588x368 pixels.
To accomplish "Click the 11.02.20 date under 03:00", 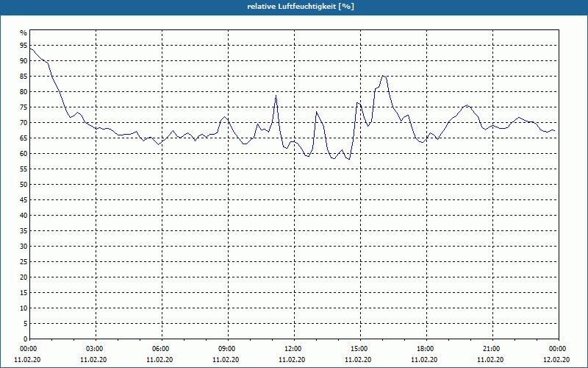I will pyautogui.click(x=93, y=360).
